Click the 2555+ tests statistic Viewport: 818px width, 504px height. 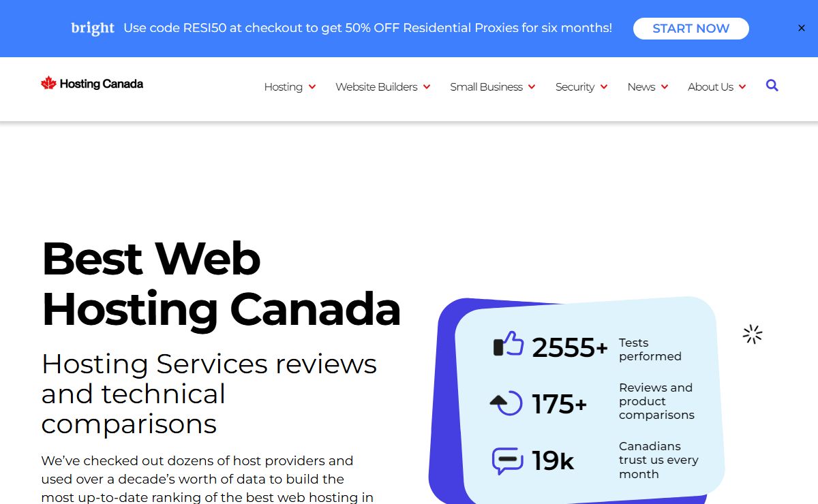(570, 347)
